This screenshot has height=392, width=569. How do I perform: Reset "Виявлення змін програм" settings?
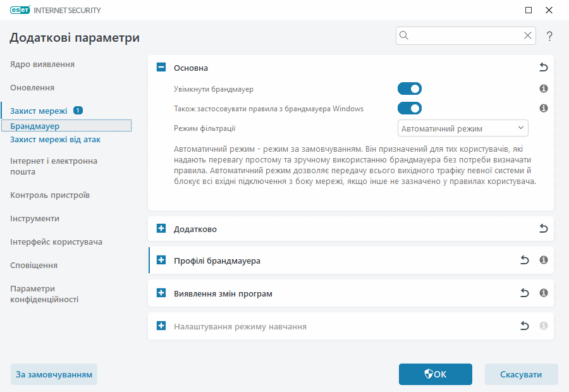[x=524, y=293]
